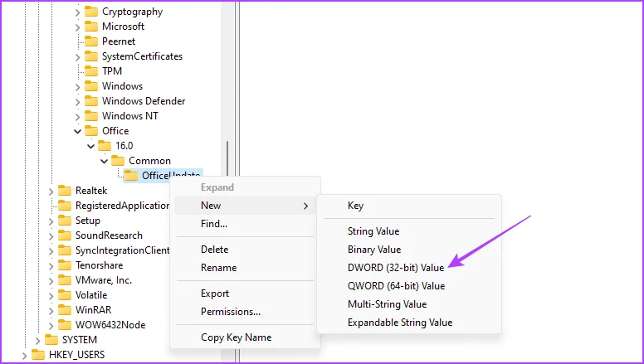Click the Volatile folder icon
This screenshot has width=644, height=364.
point(65,295)
